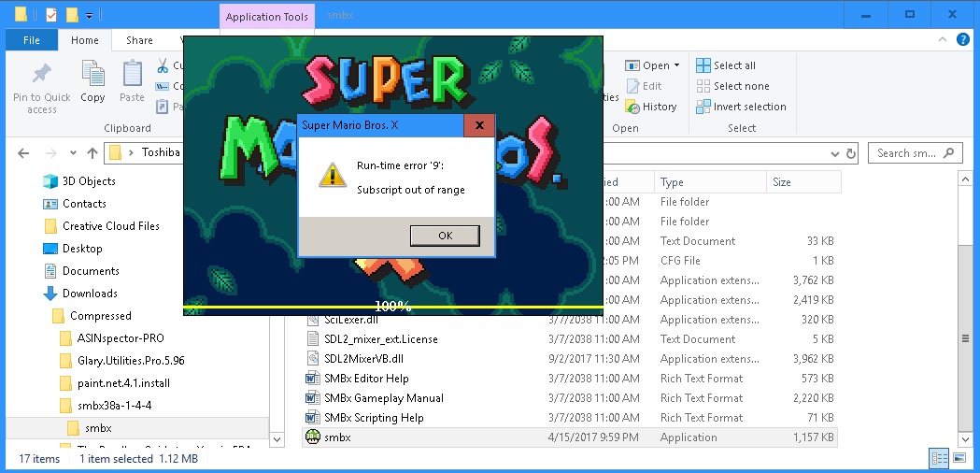Image resolution: width=980 pixels, height=473 pixels.
Task: Click the loading progress bar at 100%
Action: [x=392, y=307]
